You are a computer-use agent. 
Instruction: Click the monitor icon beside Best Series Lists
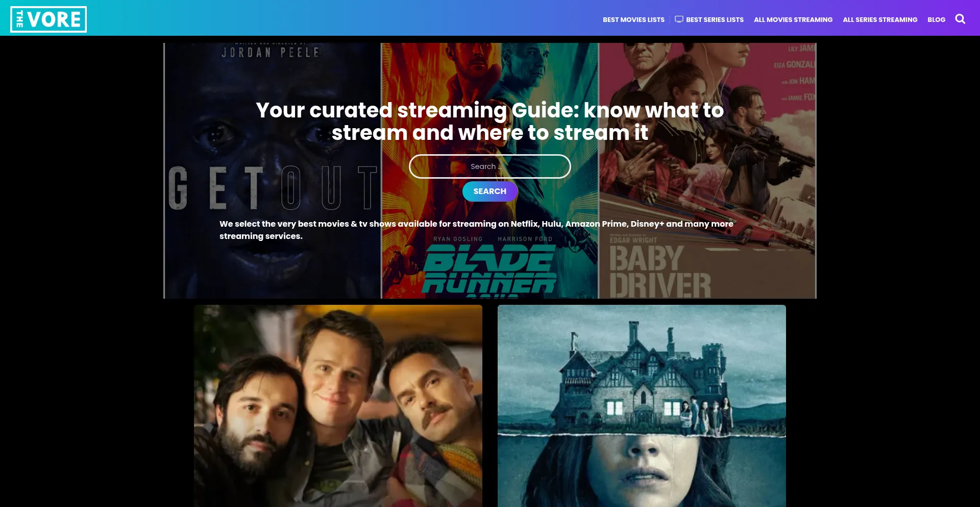point(679,19)
